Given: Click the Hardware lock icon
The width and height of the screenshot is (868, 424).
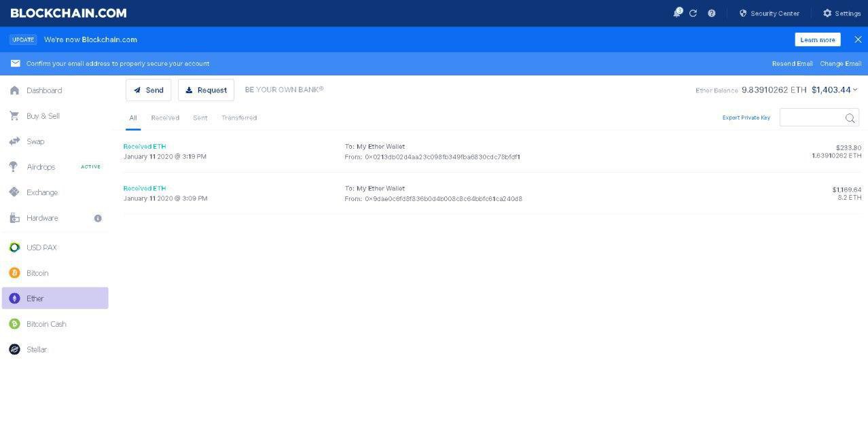Looking at the screenshot, I should pos(14,218).
